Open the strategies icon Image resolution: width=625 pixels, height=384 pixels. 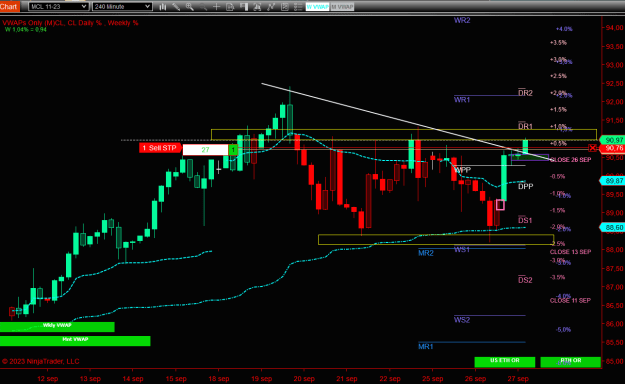pyautogui.click(x=271, y=7)
